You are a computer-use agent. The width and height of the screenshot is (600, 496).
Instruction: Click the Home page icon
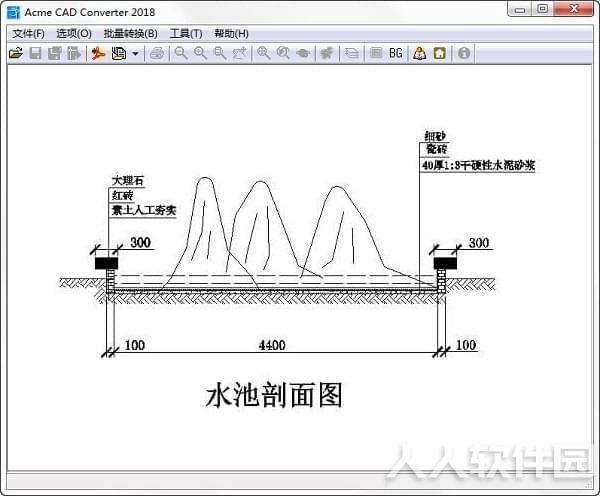pos(440,53)
